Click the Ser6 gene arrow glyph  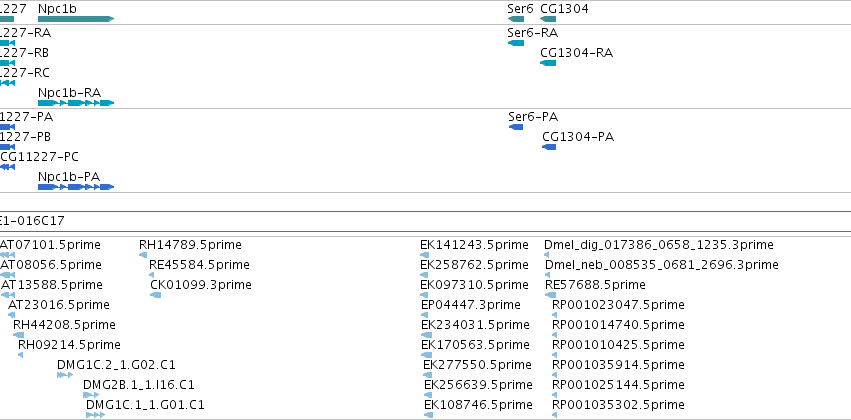coord(516,19)
